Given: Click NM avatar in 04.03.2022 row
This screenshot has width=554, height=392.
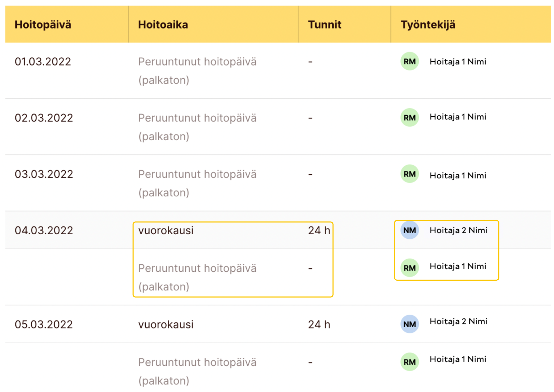Looking at the screenshot, I should (409, 230).
